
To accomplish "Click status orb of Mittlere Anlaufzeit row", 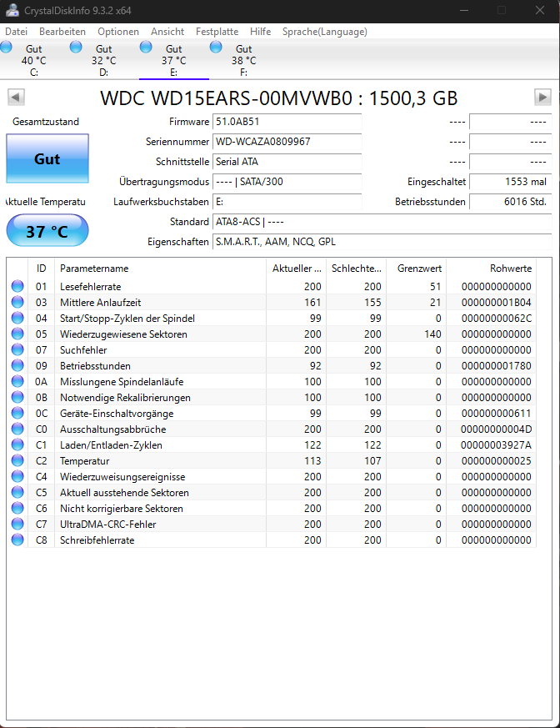I will coord(17,302).
